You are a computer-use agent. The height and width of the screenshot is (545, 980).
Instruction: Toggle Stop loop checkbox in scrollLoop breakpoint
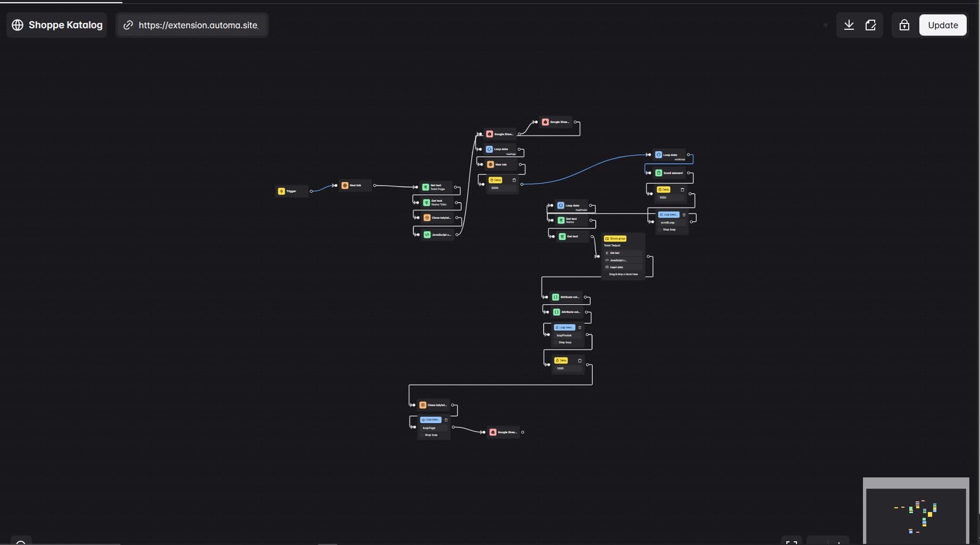[660, 230]
